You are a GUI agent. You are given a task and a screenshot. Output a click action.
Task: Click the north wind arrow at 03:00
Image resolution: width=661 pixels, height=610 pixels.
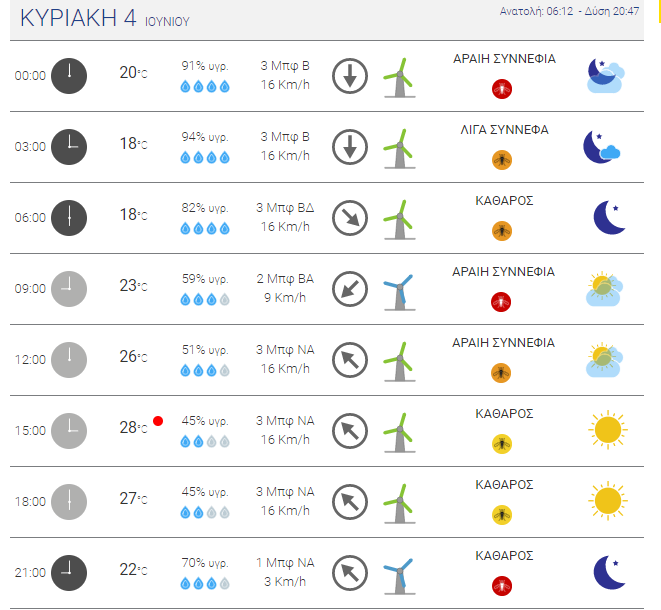pyautogui.click(x=350, y=147)
